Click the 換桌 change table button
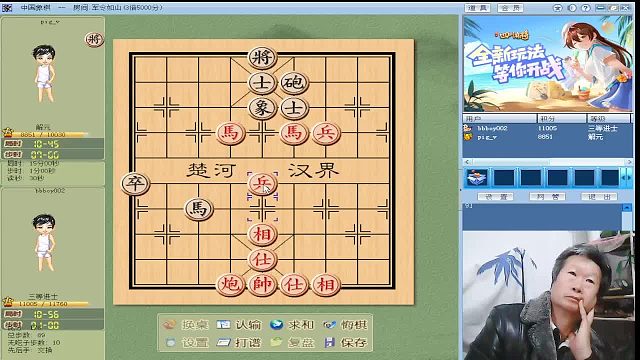Image resolution: width=640 pixels, height=360 pixels. [185, 325]
